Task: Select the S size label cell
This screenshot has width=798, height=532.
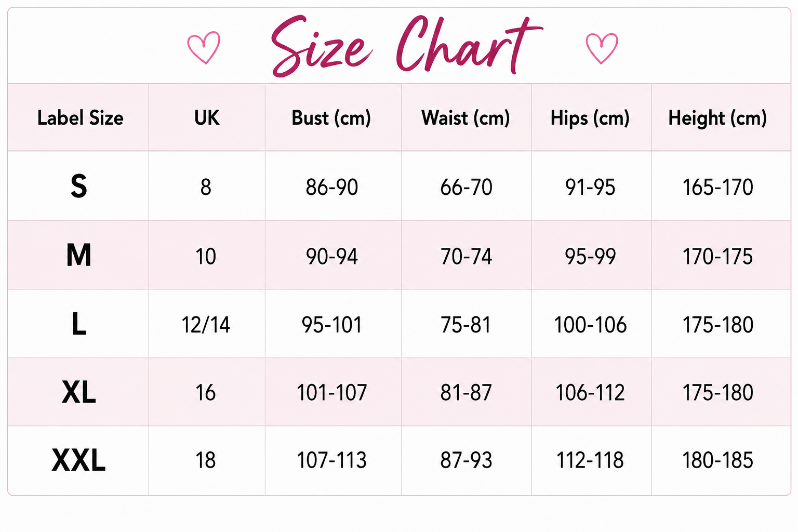Action: point(78,186)
